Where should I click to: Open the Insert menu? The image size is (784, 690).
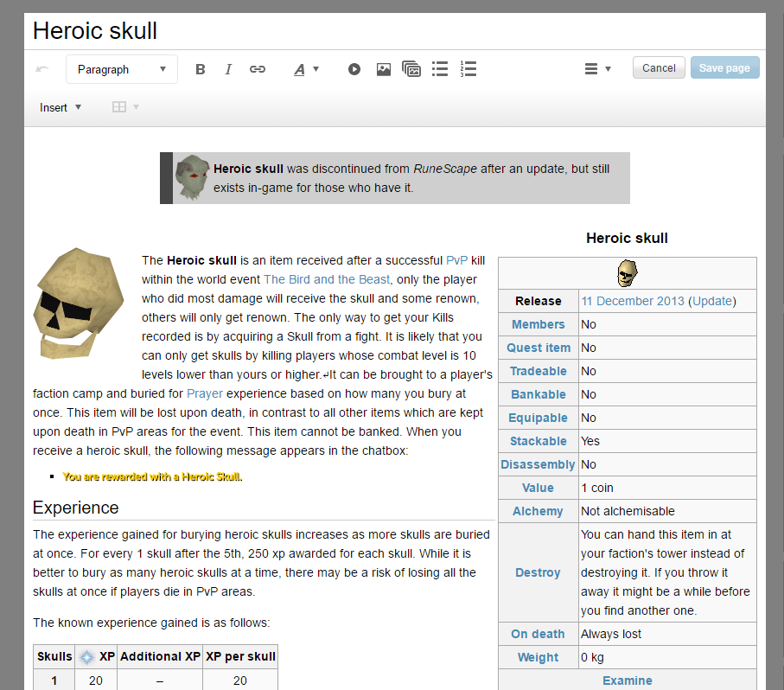tap(61, 107)
